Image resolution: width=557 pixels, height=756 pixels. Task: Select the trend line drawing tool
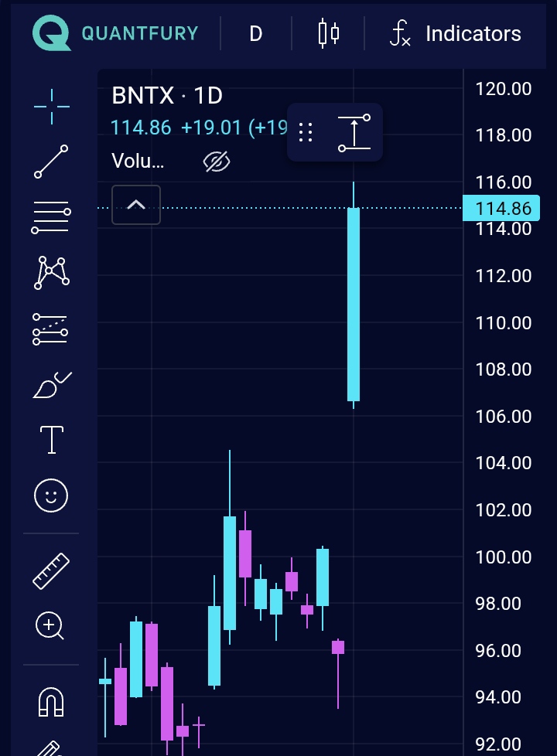(51, 162)
